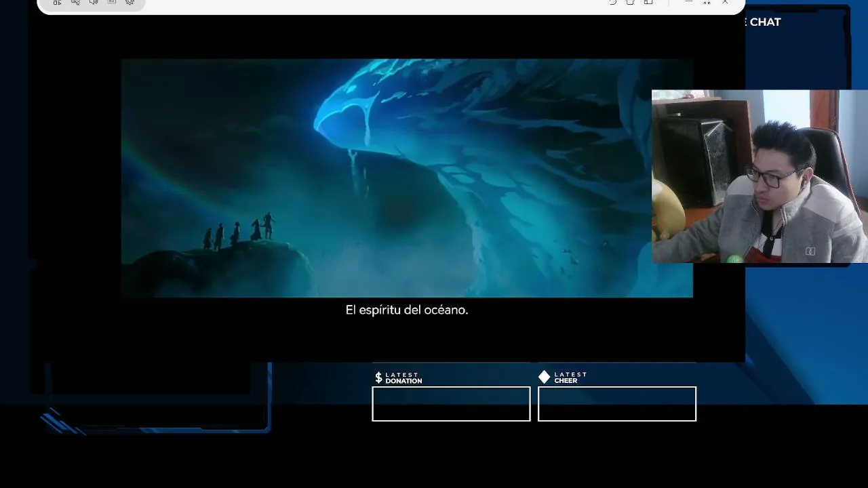Click the diamond cheer icon

(x=545, y=377)
